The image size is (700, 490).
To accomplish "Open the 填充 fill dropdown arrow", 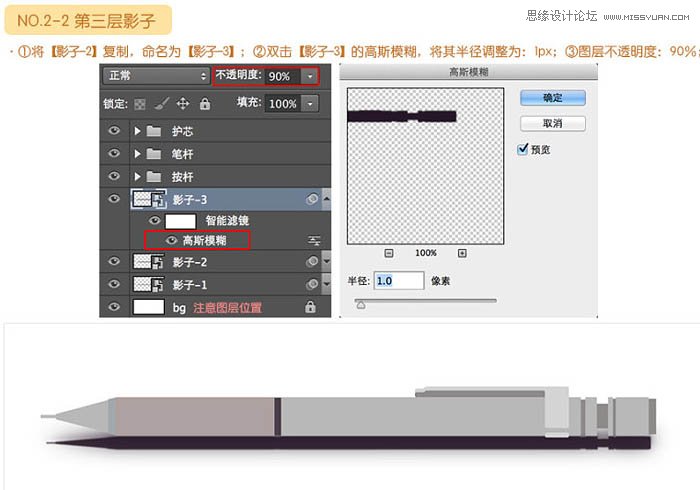I will click(310, 104).
